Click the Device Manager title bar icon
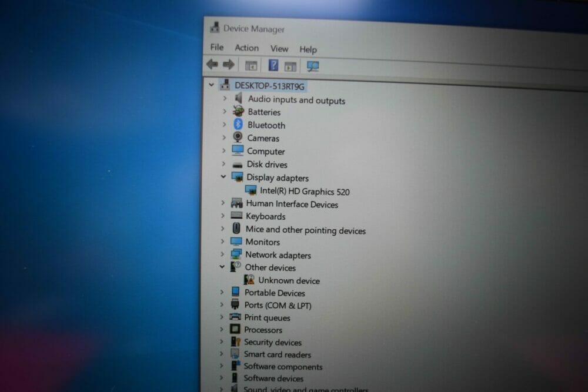588x392 pixels. (215, 27)
